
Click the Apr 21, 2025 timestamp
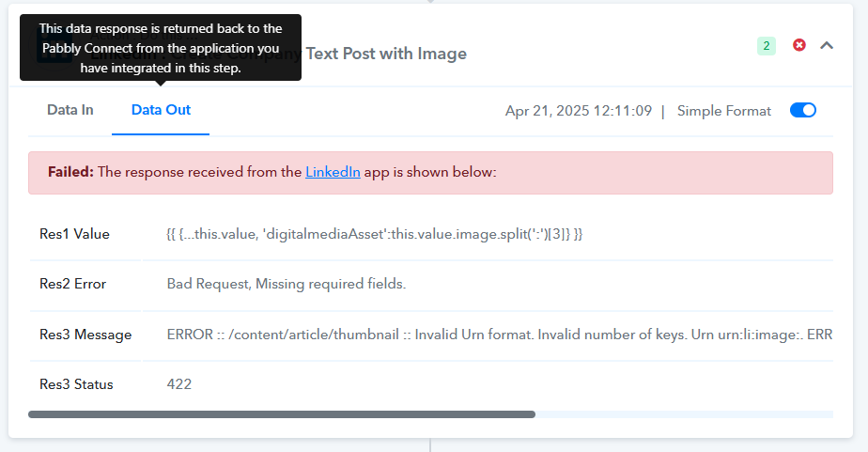[x=579, y=111]
